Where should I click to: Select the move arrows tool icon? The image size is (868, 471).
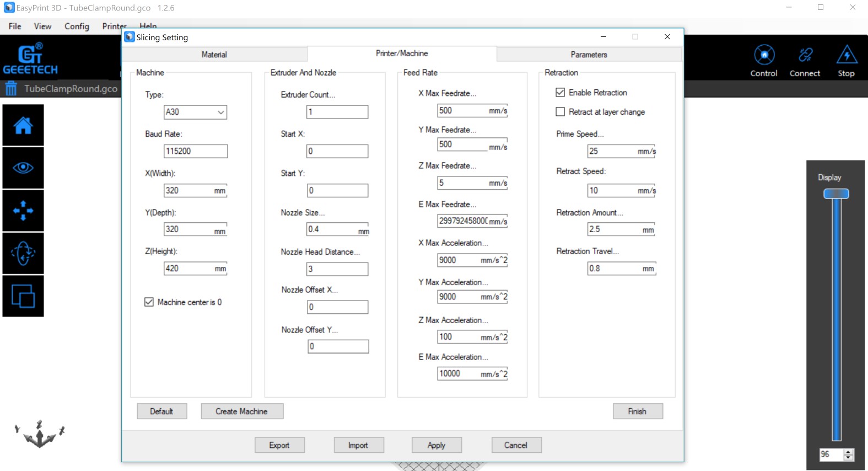pos(23,211)
